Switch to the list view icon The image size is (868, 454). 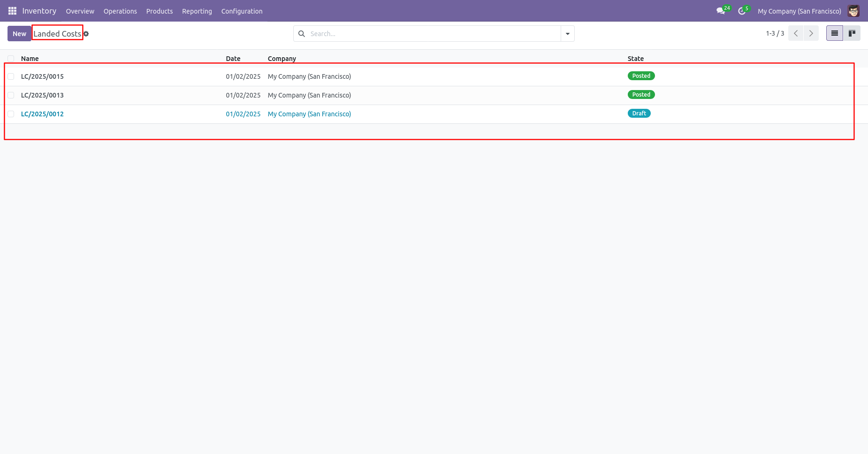[835, 33]
